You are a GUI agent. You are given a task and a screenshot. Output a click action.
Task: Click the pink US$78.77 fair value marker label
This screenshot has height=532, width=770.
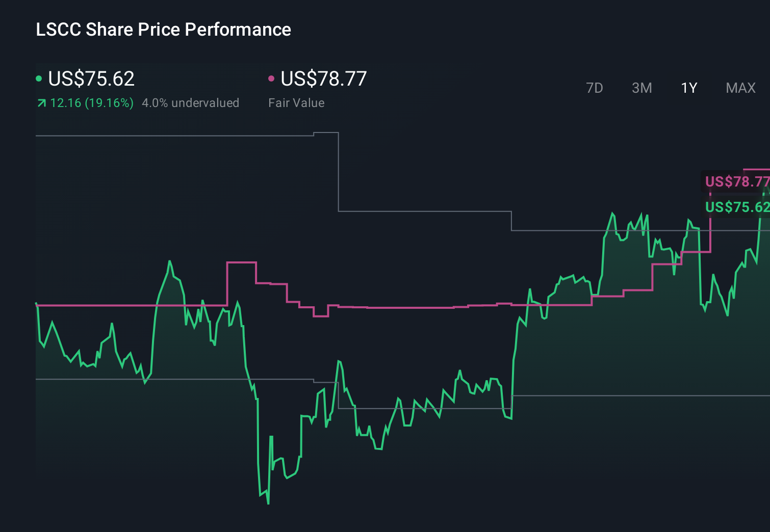pyautogui.click(x=737, y=181)
